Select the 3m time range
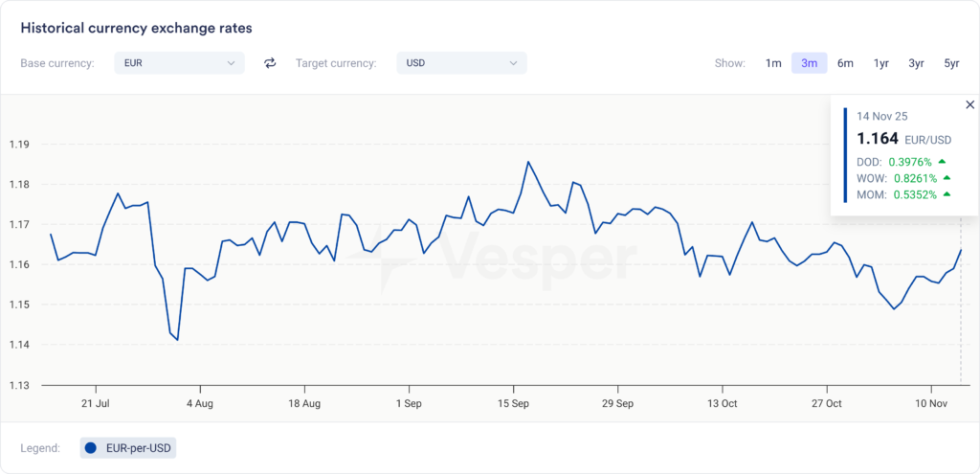 pos(809,63)
